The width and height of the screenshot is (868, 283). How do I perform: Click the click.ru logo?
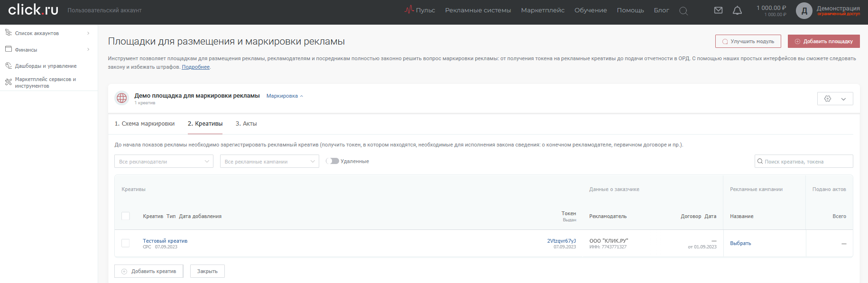click(33, 10)
